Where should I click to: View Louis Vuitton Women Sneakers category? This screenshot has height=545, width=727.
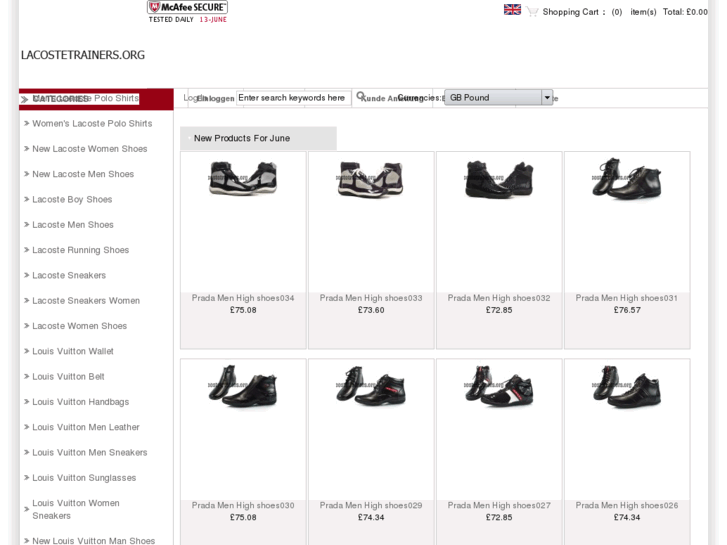(76, 509)
